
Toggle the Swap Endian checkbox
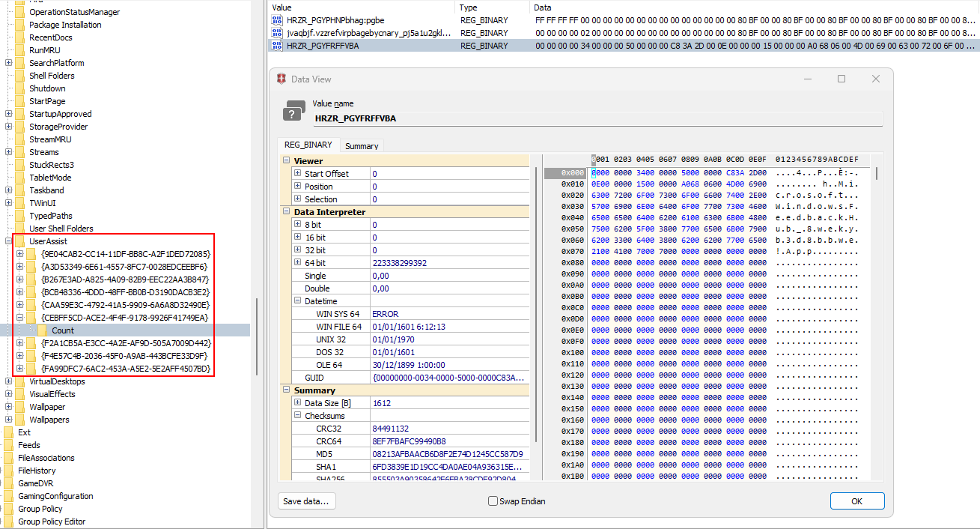(x=493, y=501)
